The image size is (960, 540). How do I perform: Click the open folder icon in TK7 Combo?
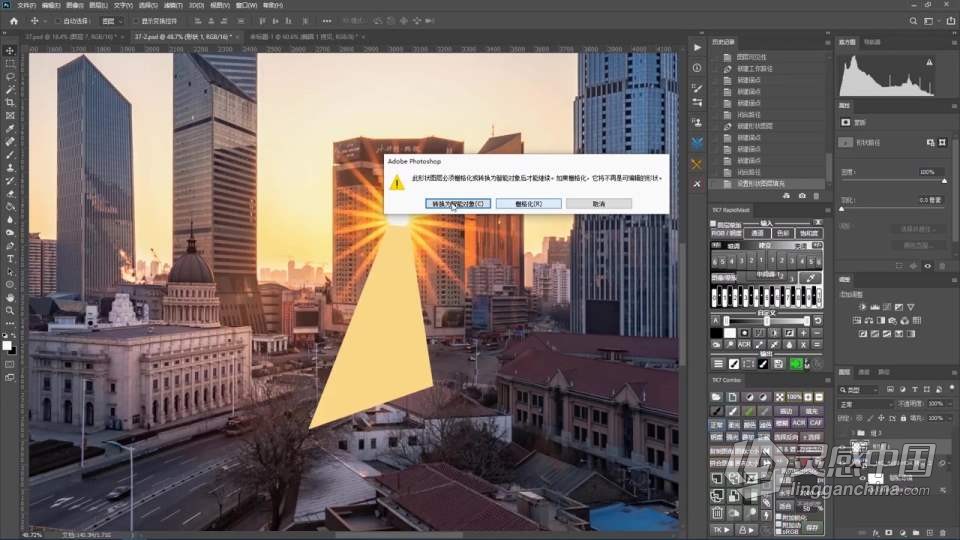click(716, 397)
